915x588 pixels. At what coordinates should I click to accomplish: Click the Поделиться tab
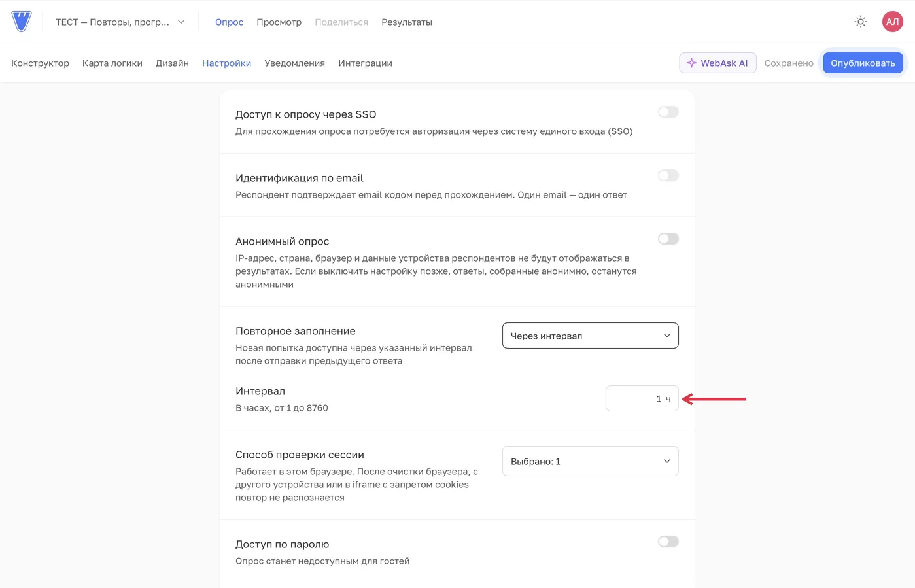click(341, 22)
